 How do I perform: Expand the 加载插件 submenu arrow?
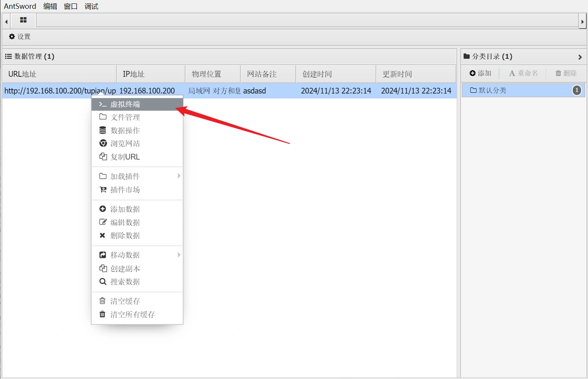coord(179,176)
